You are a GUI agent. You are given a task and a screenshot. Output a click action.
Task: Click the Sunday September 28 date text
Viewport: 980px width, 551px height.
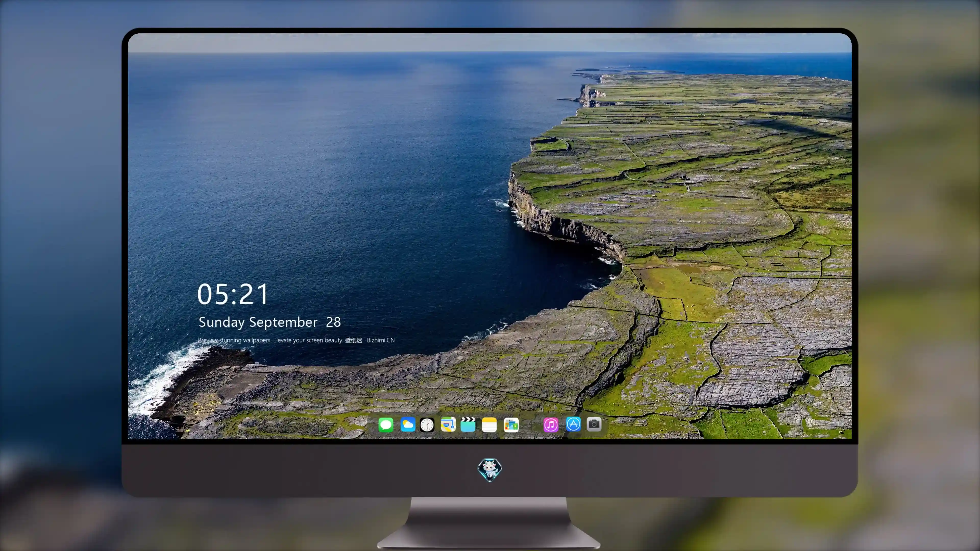click(270, 322)
